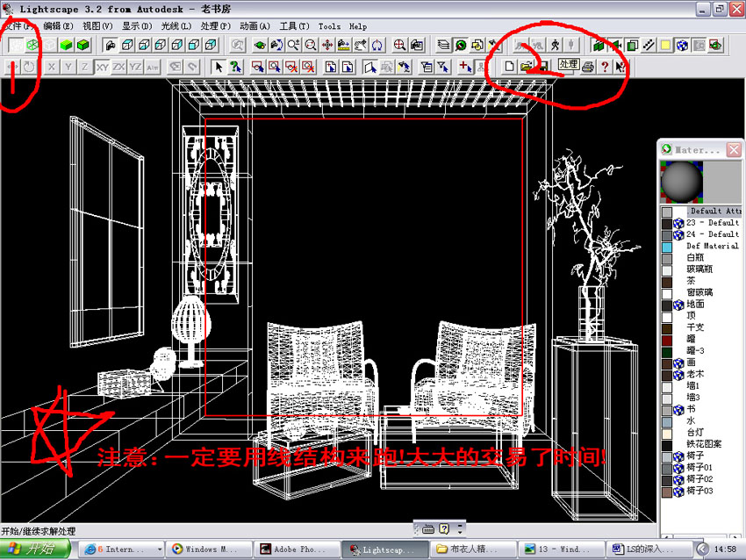This screenshot has height=560, width=746.
Task: Click the question mark Query Select tool
Action: (x=235, y=67)
